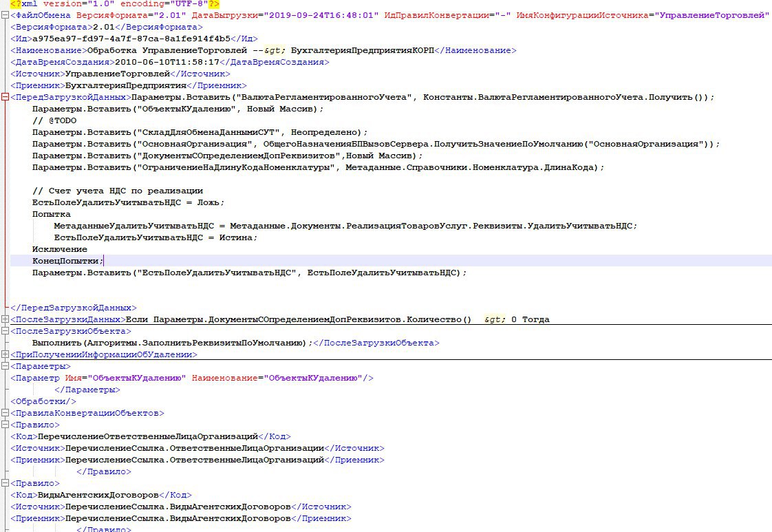Screen dimensions: 772x532
Task: Click the Источник ПеречислениеСсылка.ОтветственныеЛицаОрганизации line
Action: [197, 448]
